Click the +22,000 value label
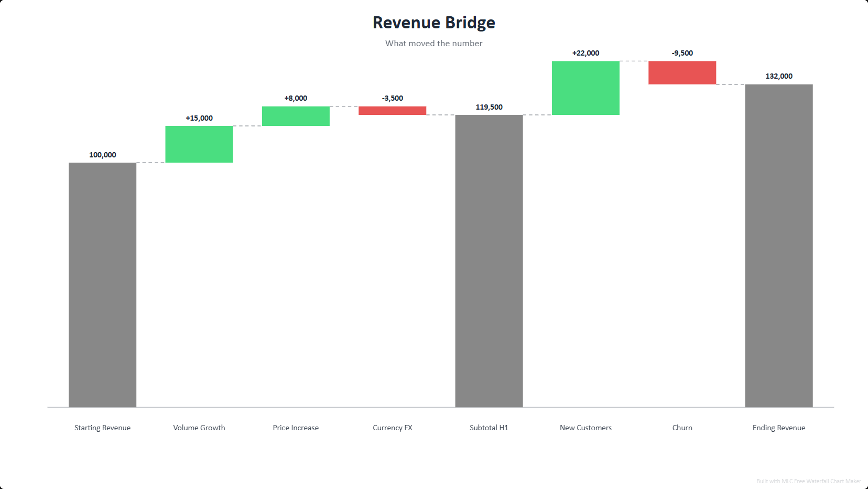The image size is (868, 489). tap(585, 53)
